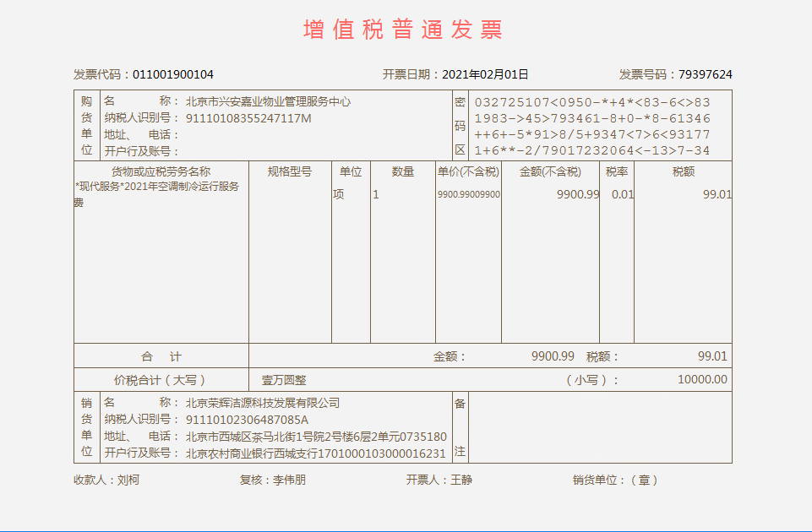Viewport: 812px width, 532px height.
Task: Click 9900.99 in the 合计 row
Action: [x=553, y=356]
